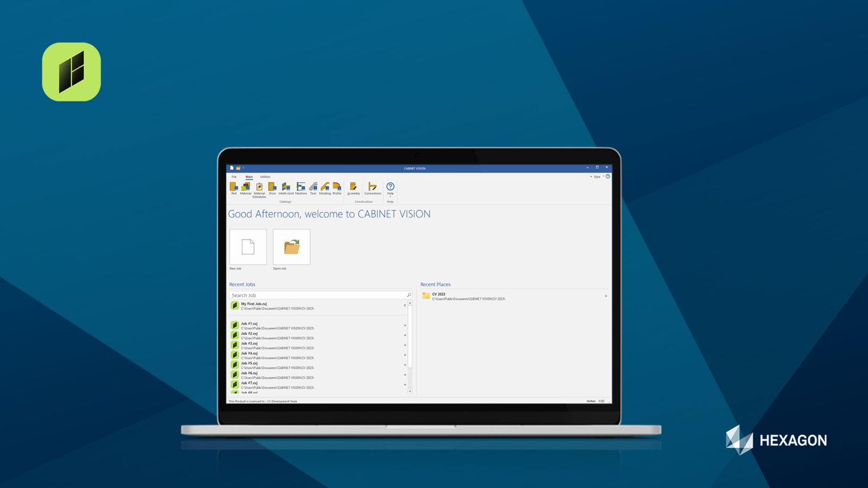Expand the Help dropdown in the ribbon
The width and height of the screenshot is (868, 488).
(x=390, y=196)
